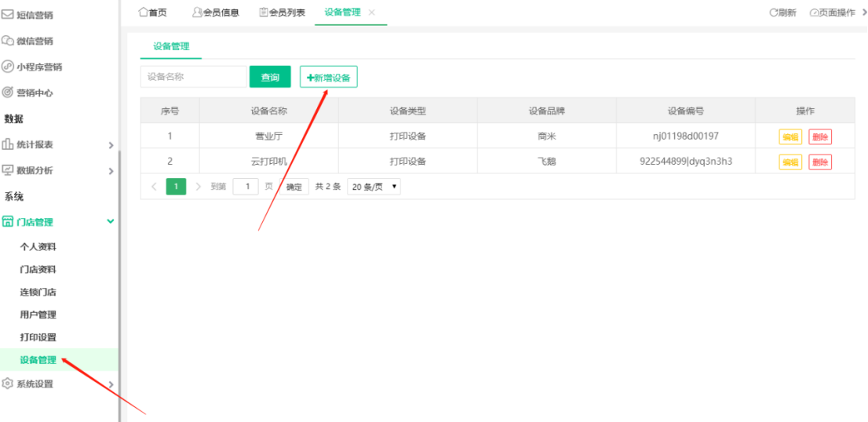Screen dimensions: 868x422
Task: Collapse the 门店管理 menu chevron
Action: coord(111,222)
